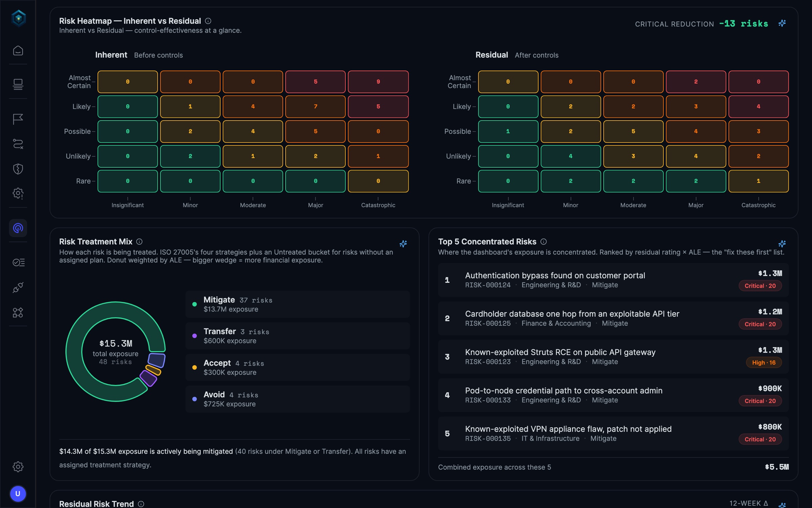Screen dimensions: 812x508
Task: Click the High · 16 rating badge
Action: click(x=764, y=362)
